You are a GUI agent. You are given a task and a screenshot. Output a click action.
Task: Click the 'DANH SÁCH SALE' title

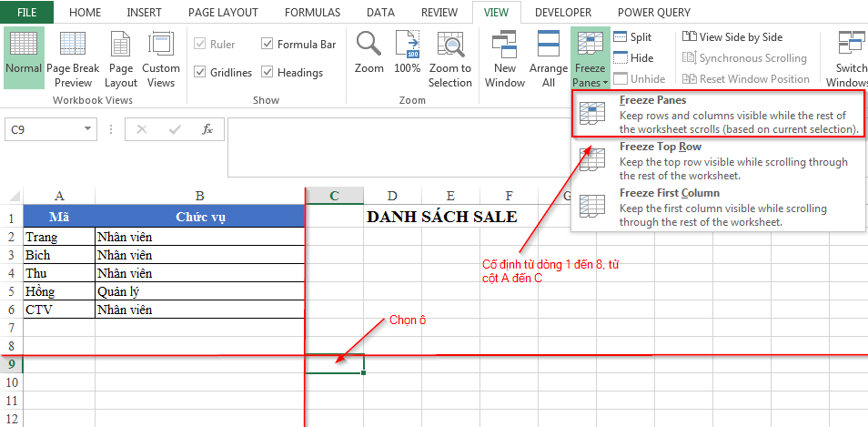(442, 217)
